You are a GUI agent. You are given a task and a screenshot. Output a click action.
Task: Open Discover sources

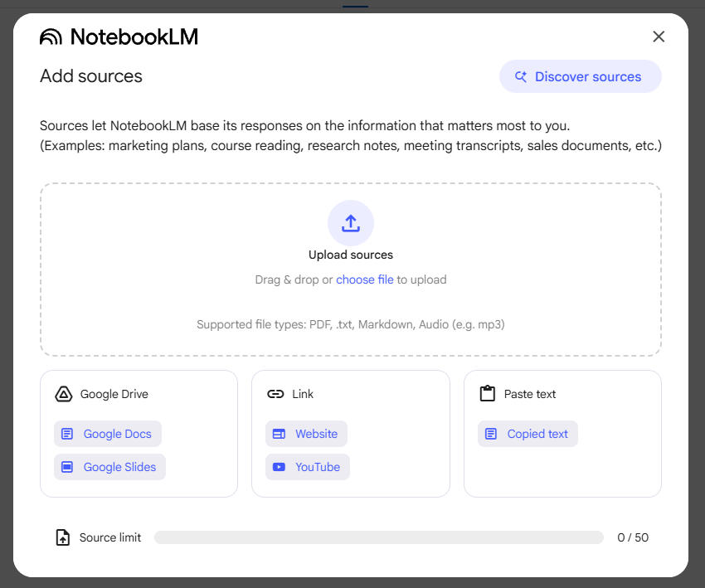click(x=580, y=76)
